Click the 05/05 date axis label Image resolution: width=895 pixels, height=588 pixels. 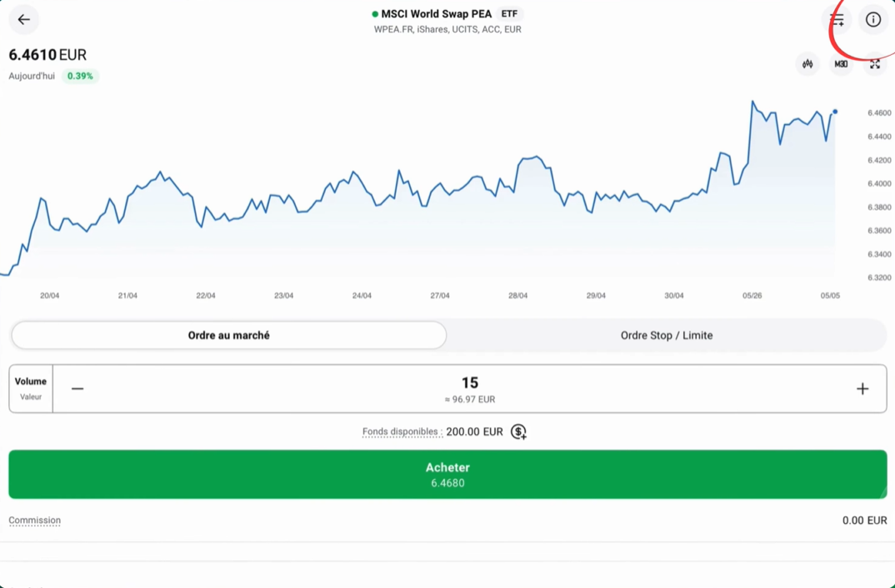click(830, 296)
